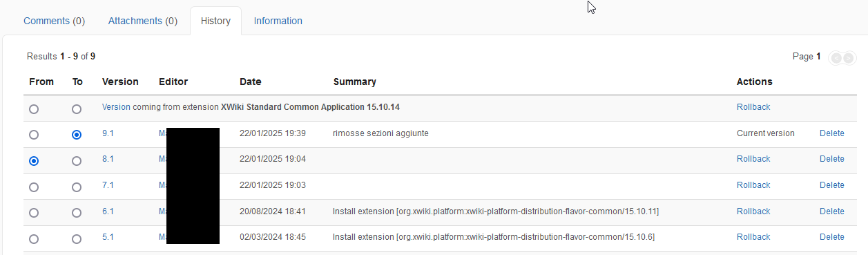Rollback to version 8.1
Screen dimensions: 868x255
pyautogui.click(x=753, y=159)
